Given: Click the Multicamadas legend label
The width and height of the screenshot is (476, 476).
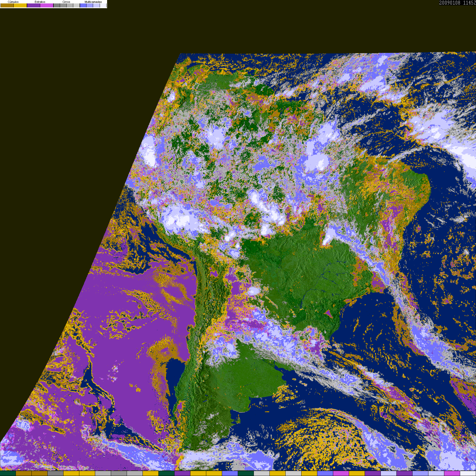Looking at the screenshot, I should pos(93,2).
